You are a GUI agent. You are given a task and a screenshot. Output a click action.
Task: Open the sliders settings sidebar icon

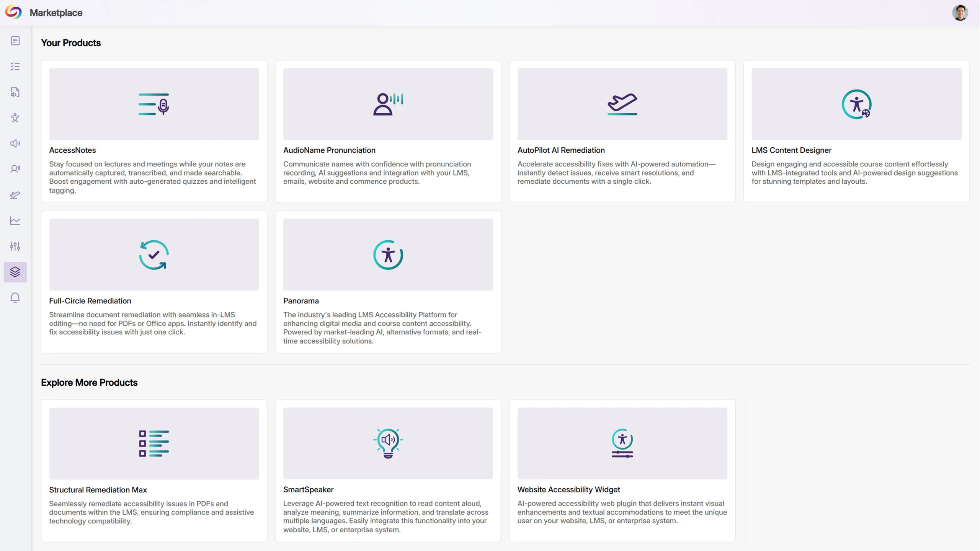tap(15, 246)
